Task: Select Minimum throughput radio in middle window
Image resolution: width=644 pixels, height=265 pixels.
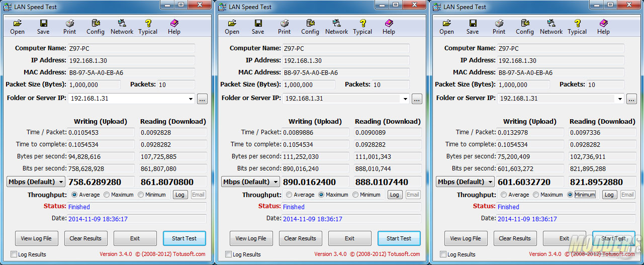Action: (355, 195)
